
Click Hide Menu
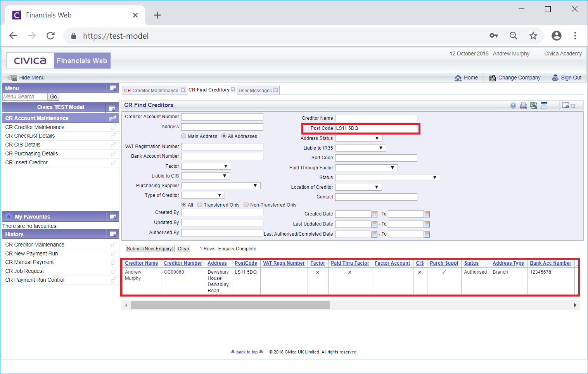(26, 78)
